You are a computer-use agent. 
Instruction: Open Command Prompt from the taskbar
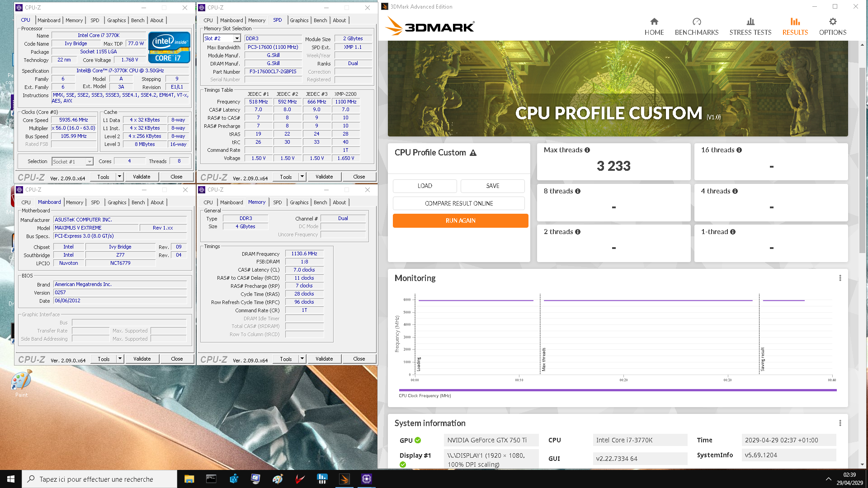[211, 479]
